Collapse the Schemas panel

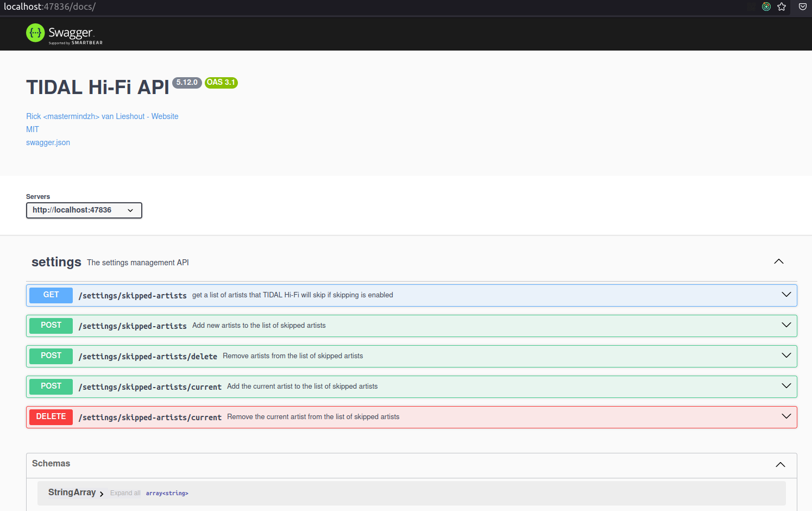tap(780, 465)
